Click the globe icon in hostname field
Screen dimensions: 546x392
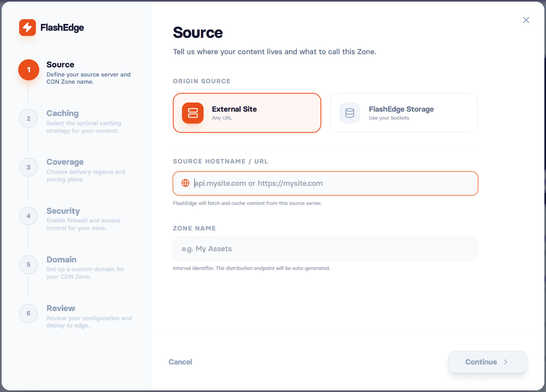click(186, 183)
